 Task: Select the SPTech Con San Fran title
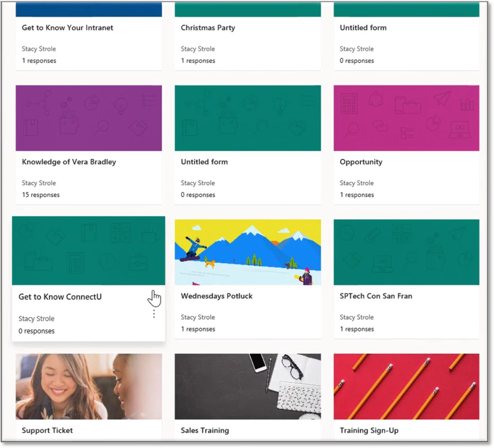click(x=376, y=296)
